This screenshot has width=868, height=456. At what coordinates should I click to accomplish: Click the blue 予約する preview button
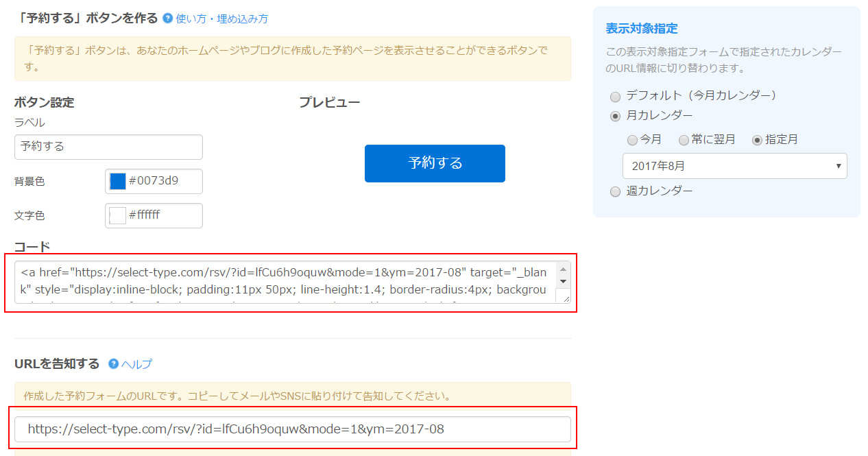tap(435, 163)
